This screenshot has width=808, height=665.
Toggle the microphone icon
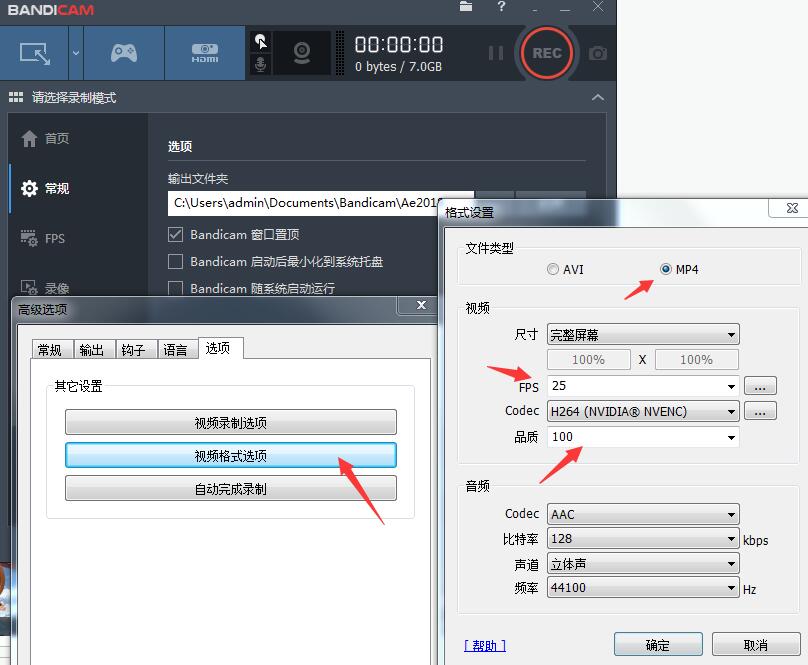[262, 62]
